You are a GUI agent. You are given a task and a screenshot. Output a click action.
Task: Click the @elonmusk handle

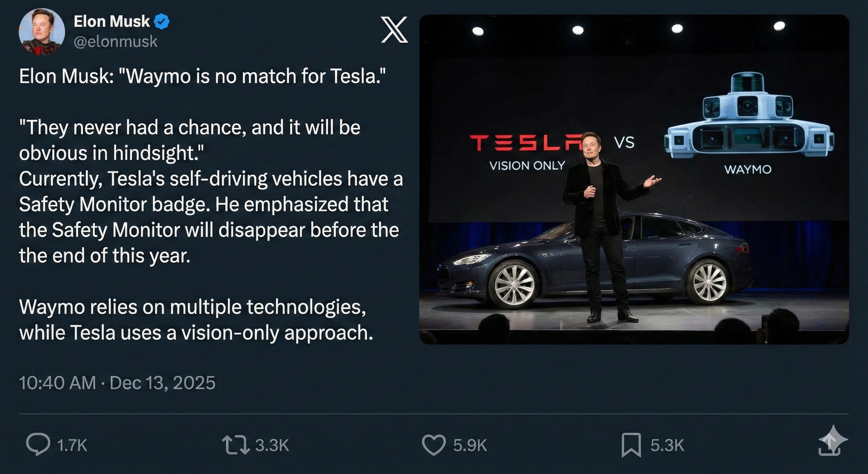(115, 42)
